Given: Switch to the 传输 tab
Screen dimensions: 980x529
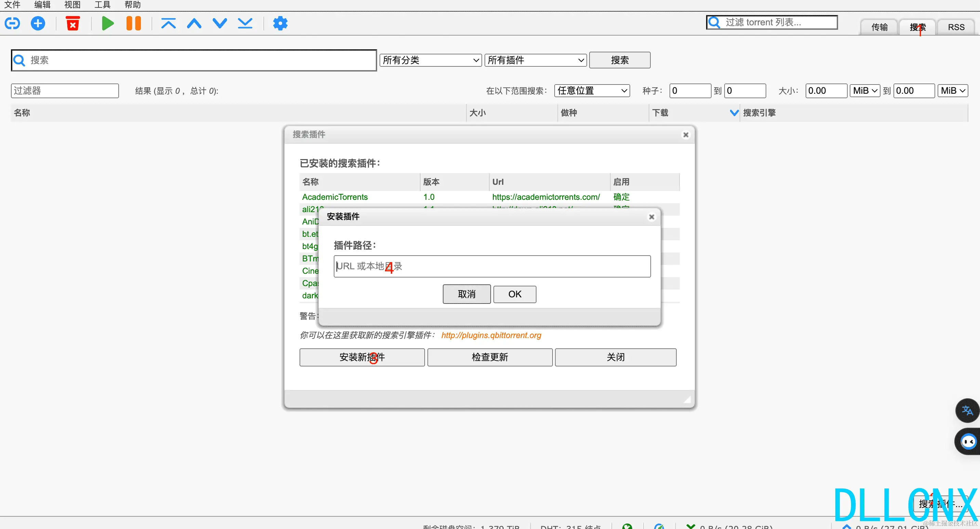Looking at the screenshot, I should click(x=879, y=27).
